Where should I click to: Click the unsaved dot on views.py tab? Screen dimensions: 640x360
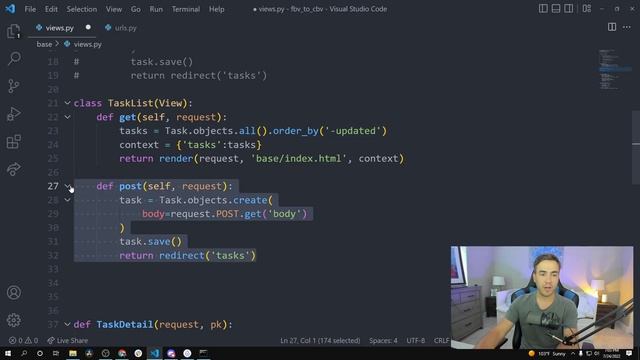(x=88, y=27)
